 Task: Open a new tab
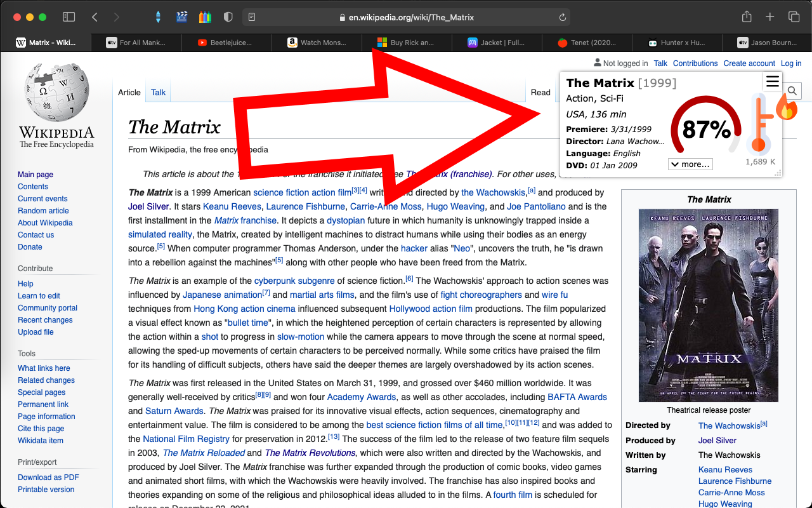769,17
